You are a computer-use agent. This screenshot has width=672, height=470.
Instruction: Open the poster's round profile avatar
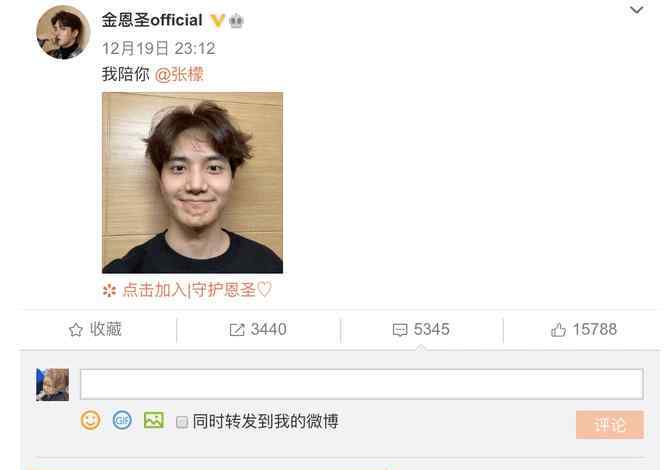(x=63, y=32)
